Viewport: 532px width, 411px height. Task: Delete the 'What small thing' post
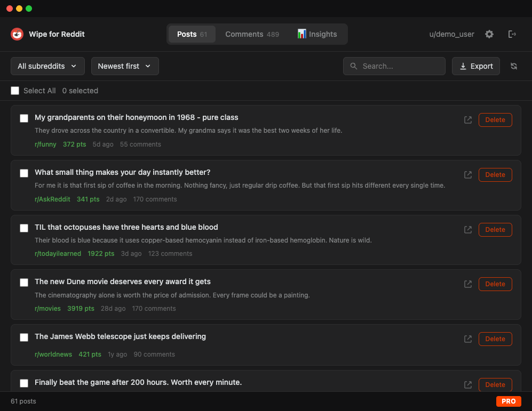coord(495,175)
